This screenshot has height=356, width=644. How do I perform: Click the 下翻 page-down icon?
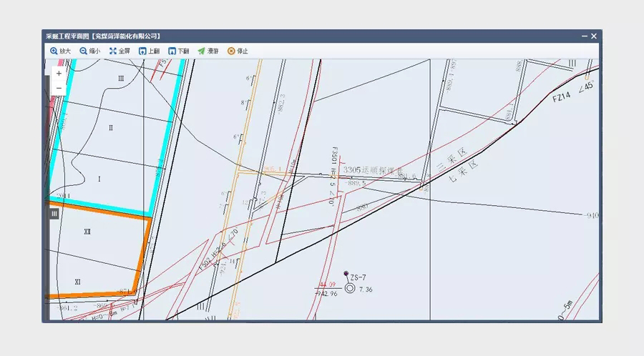172,51
